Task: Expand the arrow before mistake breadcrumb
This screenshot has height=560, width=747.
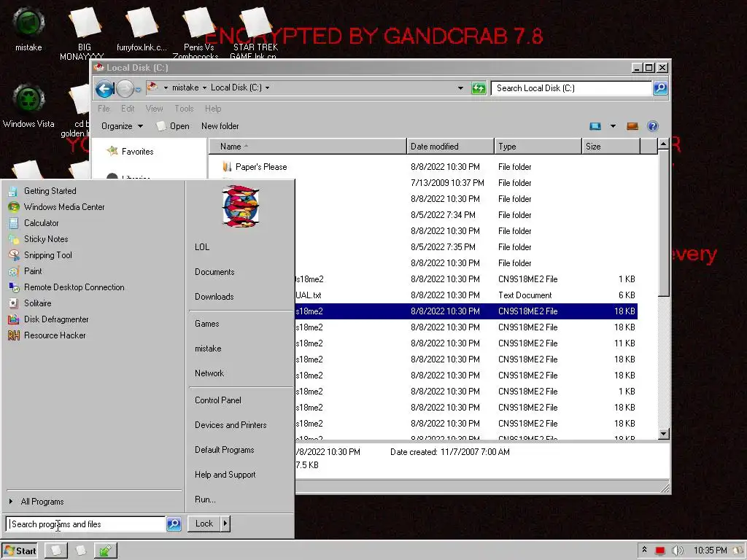Action: (x=166, y=87)
